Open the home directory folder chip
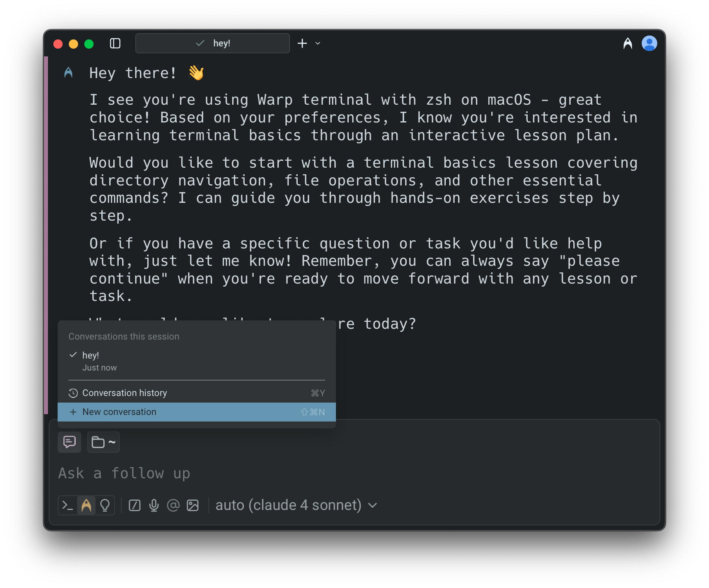Viewport: 709px width, 588px height. point(103,442)
